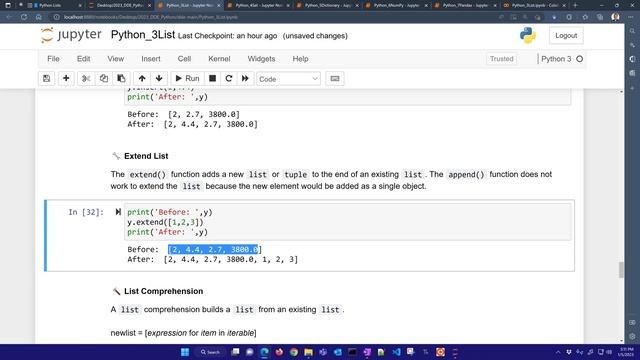The width and height of the screenshot is (640, 360).
Task: Open Visual Studio Code from the taskbar
Action: [x=396, y=352]
